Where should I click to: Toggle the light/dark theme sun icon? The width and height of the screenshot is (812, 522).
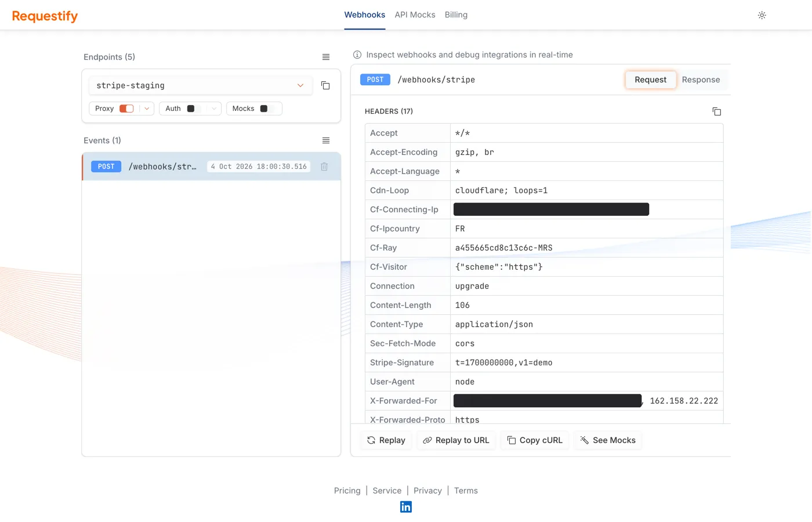pyautogui.click(x=762, y=15)
